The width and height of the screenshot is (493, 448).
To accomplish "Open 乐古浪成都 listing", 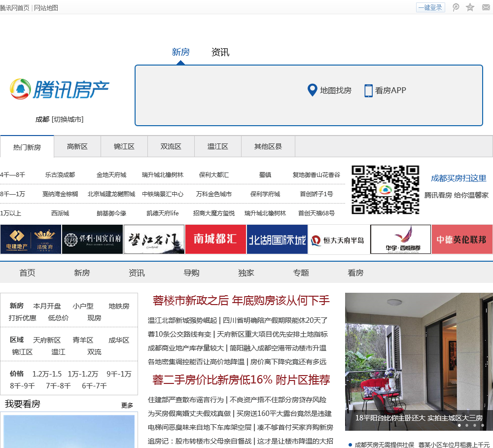I will point(60,175).
